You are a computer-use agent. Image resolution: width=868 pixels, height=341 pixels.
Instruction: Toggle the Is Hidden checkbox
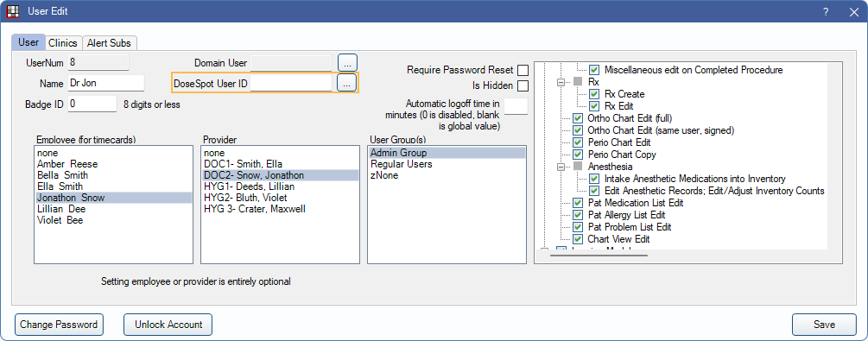(522, 85)
